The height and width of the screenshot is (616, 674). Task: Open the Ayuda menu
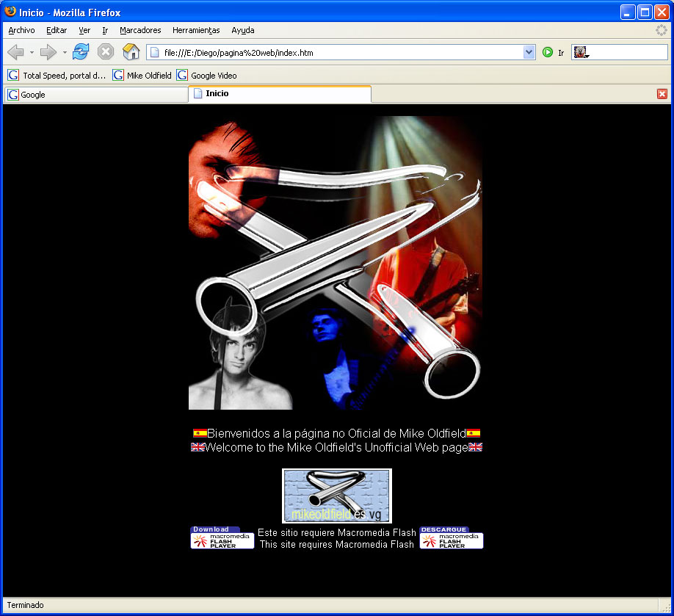(243, 30)
